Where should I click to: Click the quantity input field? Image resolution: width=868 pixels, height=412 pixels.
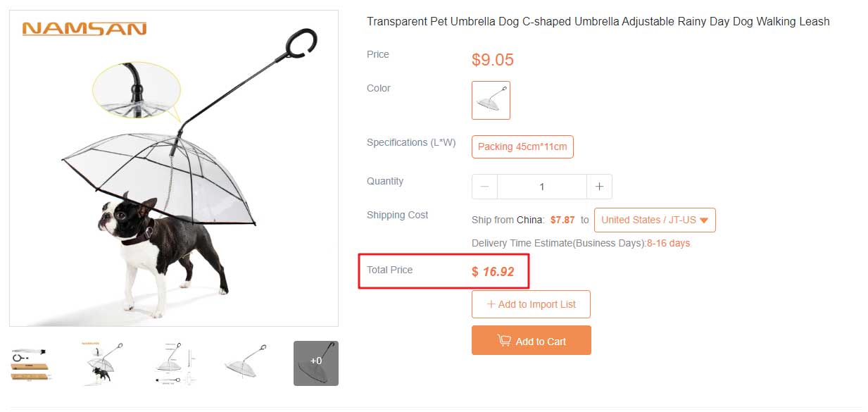click(x=541, y=187)
